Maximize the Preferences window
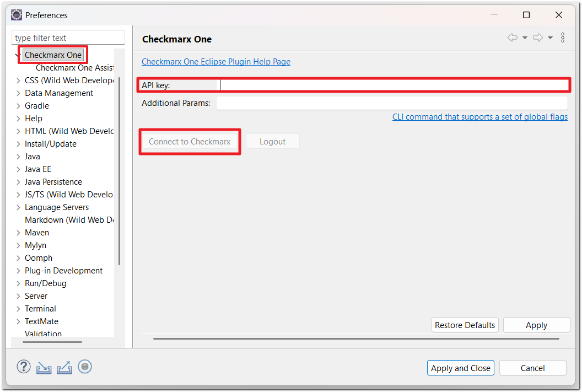The image size is (582, 392). 526,15
